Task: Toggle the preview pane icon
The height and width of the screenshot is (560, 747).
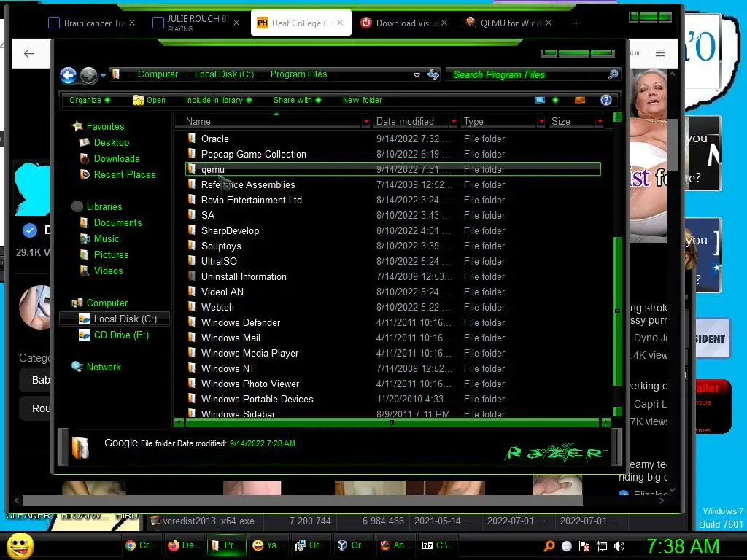Action: [x=580, y=100]
